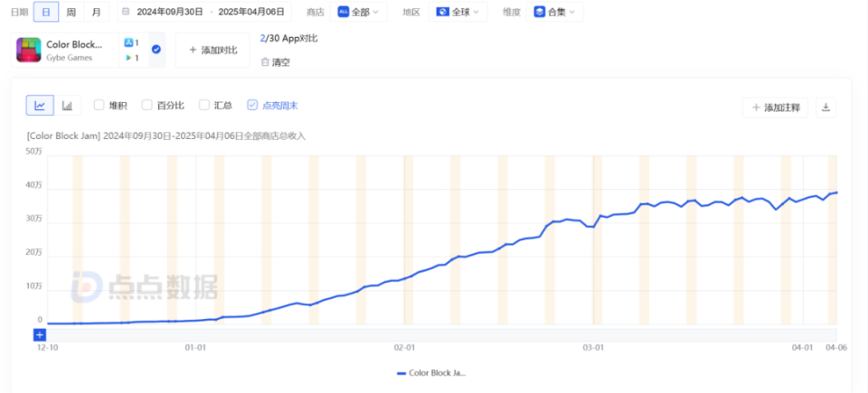Click the 添加注释 add annotation button
Image resolution: width=868 pixels, height=393 pixels.
click(776, 108)
